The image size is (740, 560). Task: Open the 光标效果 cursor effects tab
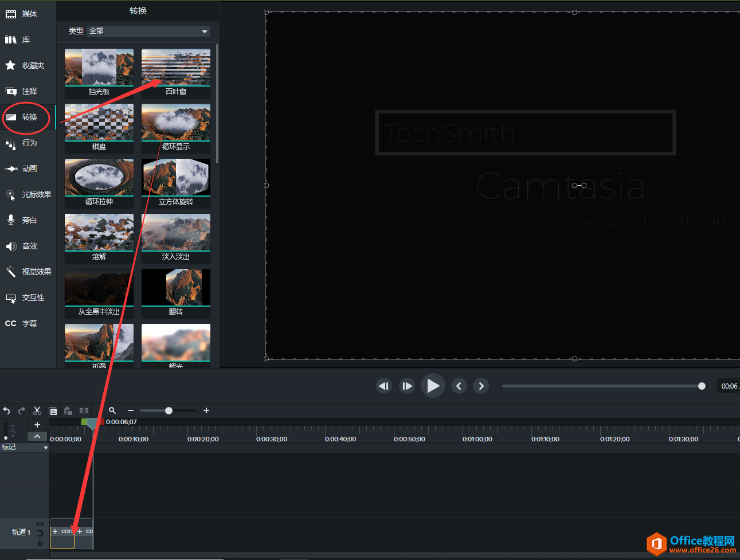pos(29,194)
